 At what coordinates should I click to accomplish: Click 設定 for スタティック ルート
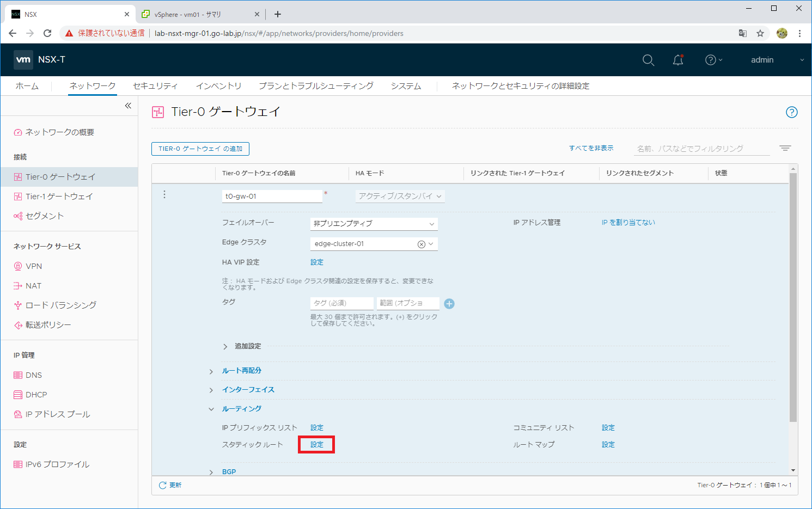pyautogui.click(x=317, y=445)
